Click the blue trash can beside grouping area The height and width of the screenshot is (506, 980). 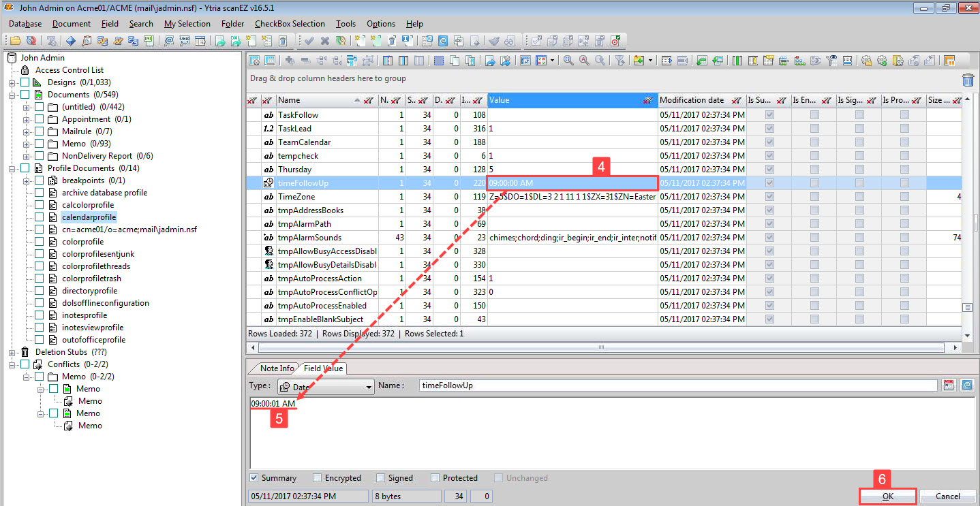(x=968, y=80)
